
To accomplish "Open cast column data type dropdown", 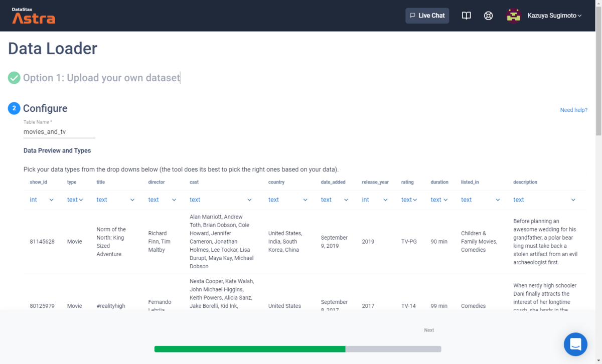I will click(221, 200).
